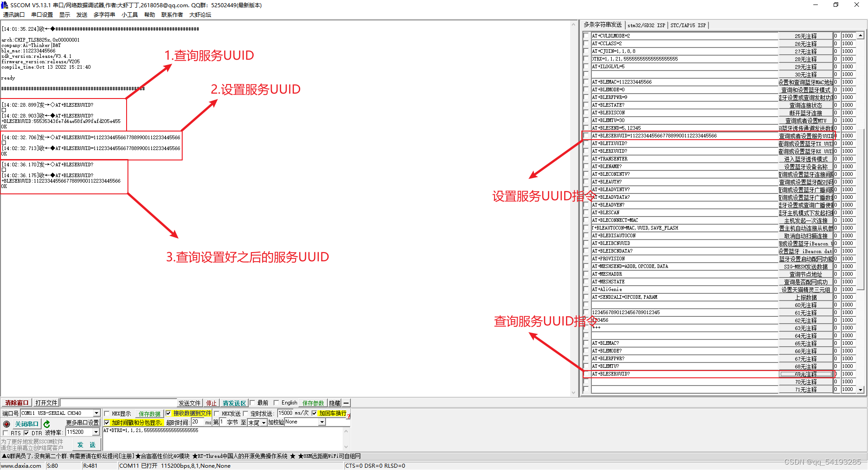This screenshot has height=470, width=868.
Task: Open the 小工具 menu
Action: click(x=130, y=15)
